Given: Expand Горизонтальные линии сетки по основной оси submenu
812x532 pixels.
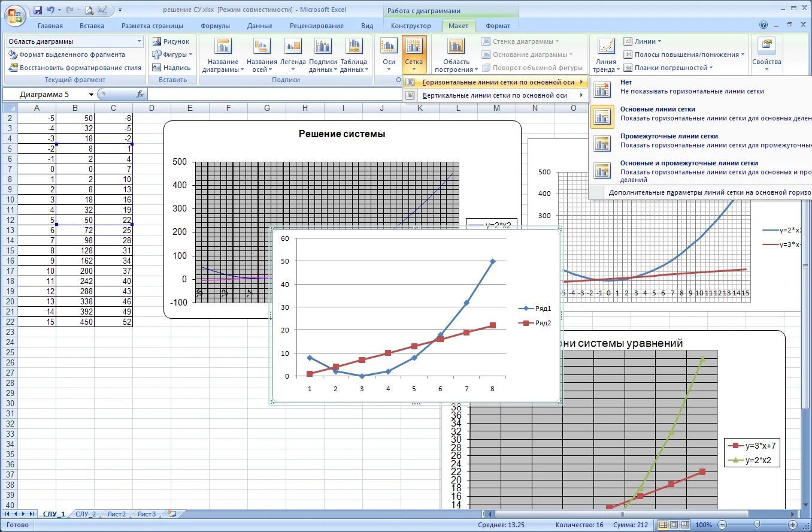Looking at the screenshot, I should click(495, 82).
